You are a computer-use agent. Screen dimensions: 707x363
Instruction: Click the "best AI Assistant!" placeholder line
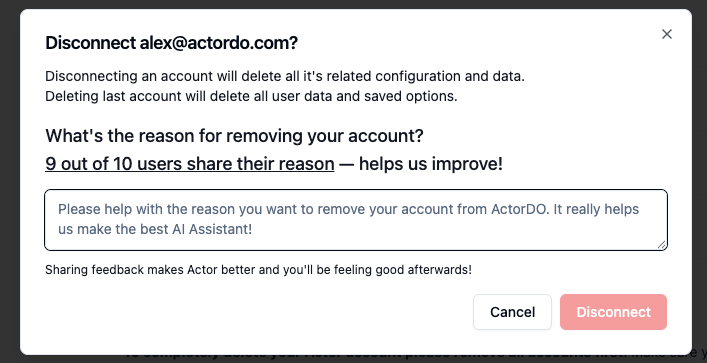pyautogui.click(x=193, y=229)
